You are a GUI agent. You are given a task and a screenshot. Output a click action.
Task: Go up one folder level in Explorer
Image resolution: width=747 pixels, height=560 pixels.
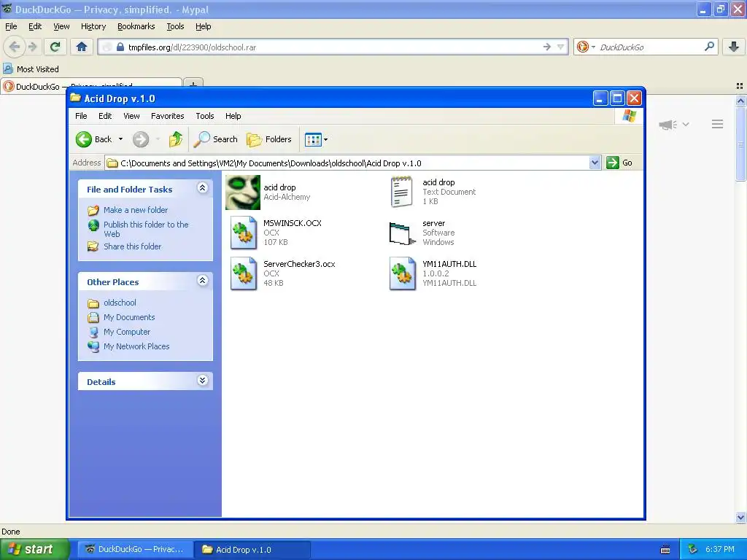click(x=176, y=139)
